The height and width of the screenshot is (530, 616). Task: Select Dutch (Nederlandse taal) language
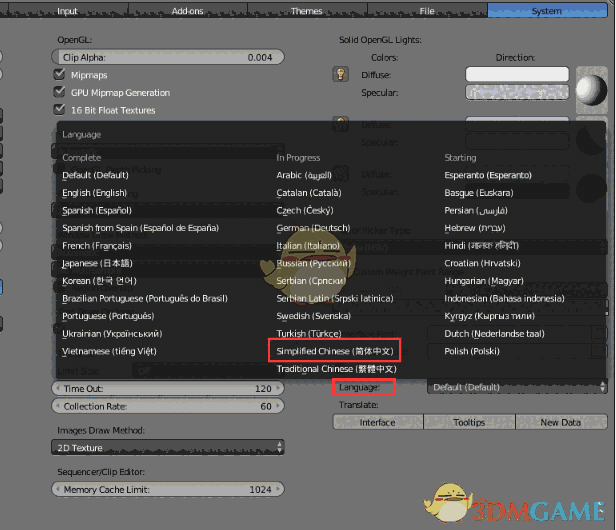click(495, 334)
